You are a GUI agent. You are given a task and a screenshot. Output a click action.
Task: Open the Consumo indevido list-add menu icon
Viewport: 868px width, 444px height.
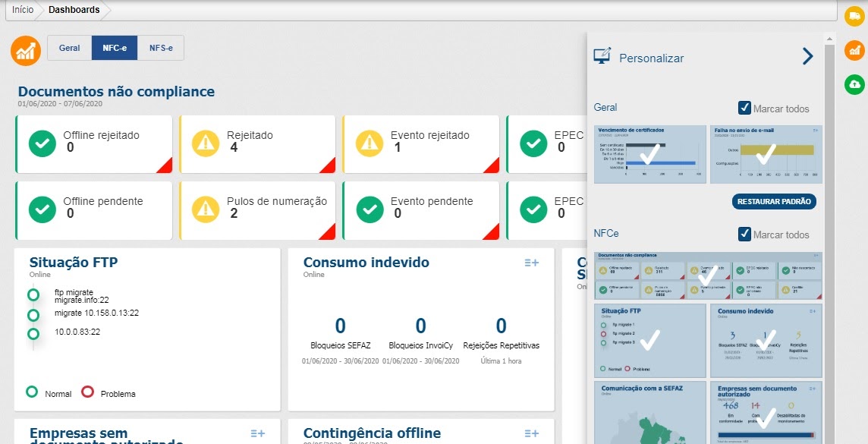[x=531, y=263]
